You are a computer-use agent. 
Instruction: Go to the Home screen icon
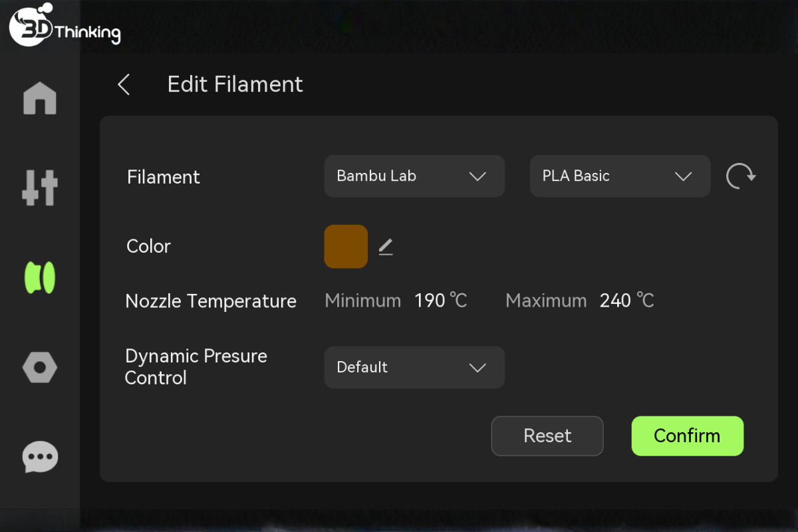click(x=40, y=98)
